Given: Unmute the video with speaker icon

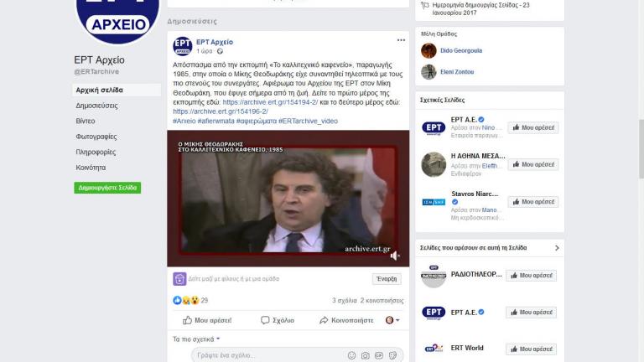Looking at the screenshot, I should (394, 256).
